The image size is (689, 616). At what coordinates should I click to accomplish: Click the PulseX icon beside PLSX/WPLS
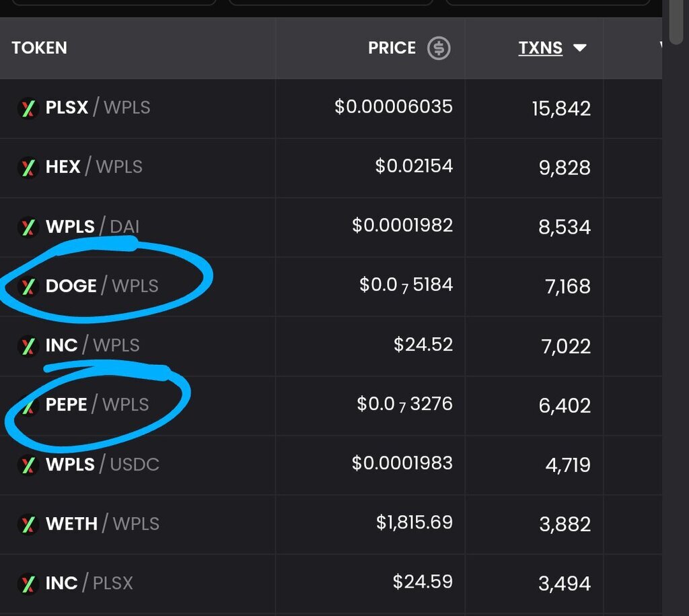(x=28, y=108)
